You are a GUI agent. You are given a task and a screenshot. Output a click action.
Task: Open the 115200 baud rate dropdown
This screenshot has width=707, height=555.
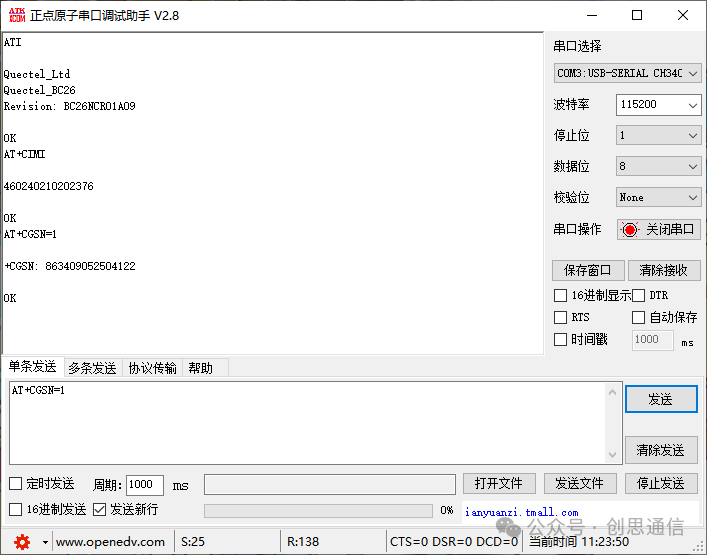(x=658, y=105)
